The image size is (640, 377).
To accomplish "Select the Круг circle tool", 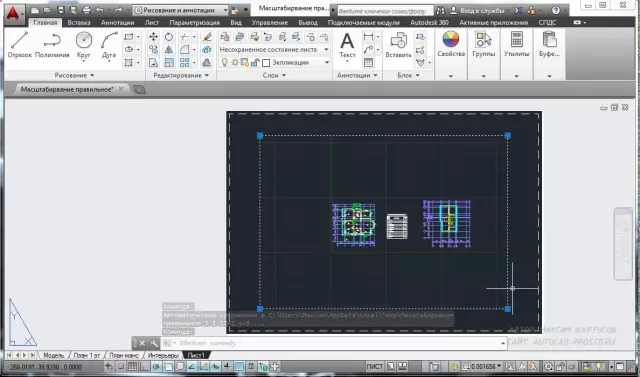I will pyautogui.click(x=84, y=45).
